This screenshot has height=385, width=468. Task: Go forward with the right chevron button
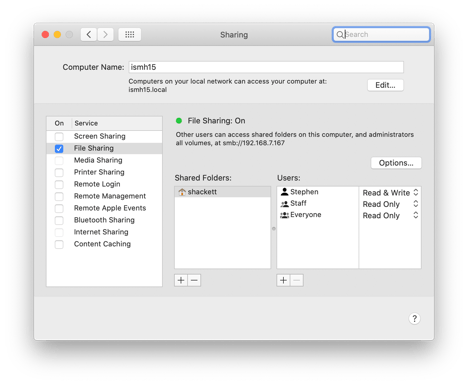[105, 34]
